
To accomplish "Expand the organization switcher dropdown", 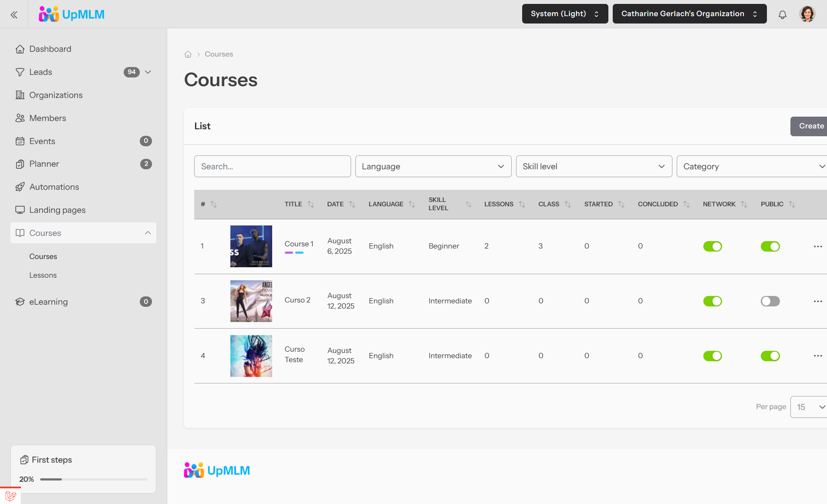I will coord(689,14).
